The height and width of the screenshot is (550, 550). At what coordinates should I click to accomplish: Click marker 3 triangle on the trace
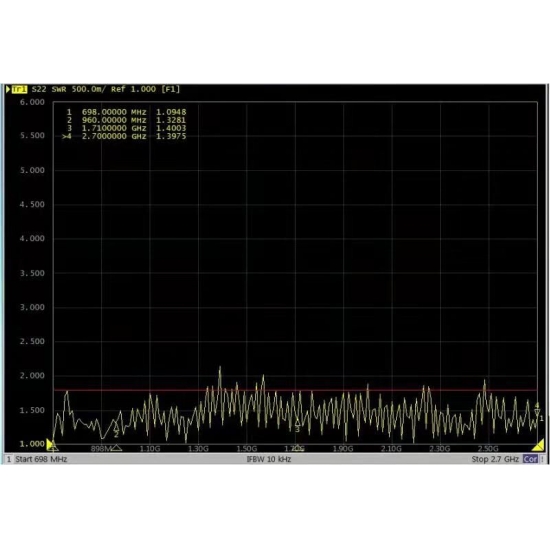pos(297,422)
